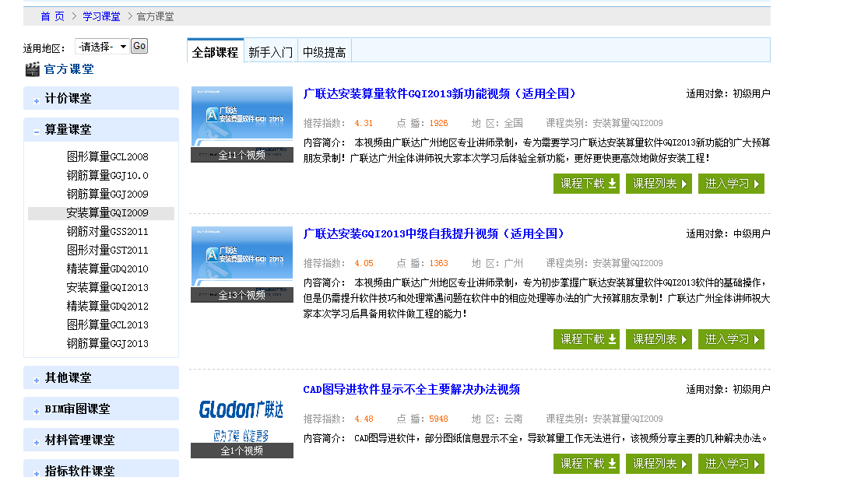Click the Go button

pos(139,46)
